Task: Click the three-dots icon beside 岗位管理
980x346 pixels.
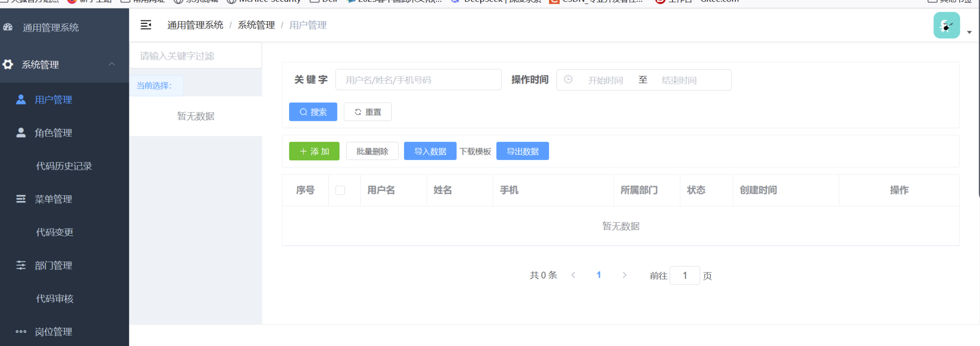Action: click(21, 332)
